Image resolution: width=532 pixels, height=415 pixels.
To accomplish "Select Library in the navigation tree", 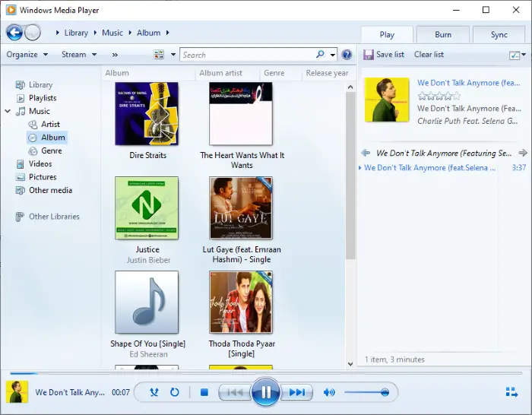I will point(40,85).
